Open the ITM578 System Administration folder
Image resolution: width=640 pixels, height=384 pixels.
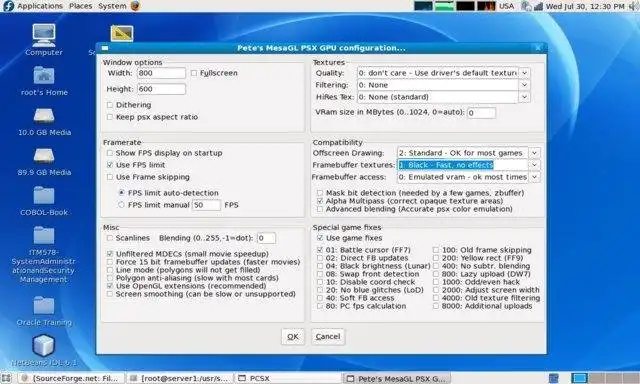(44, 235)
